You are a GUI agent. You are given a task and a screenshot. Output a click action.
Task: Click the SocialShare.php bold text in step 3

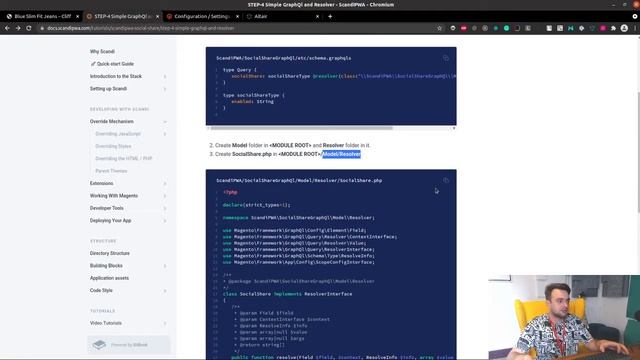click(x=252, y=154)
